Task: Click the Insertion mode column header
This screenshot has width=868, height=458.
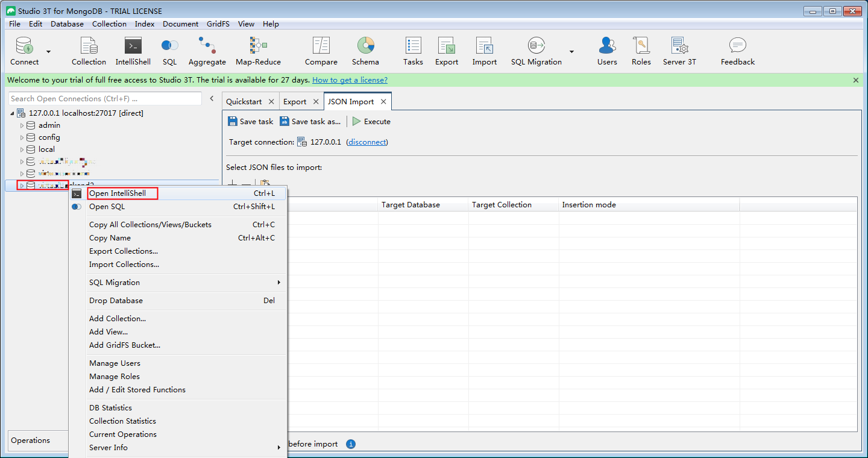Action: point(649,205)
